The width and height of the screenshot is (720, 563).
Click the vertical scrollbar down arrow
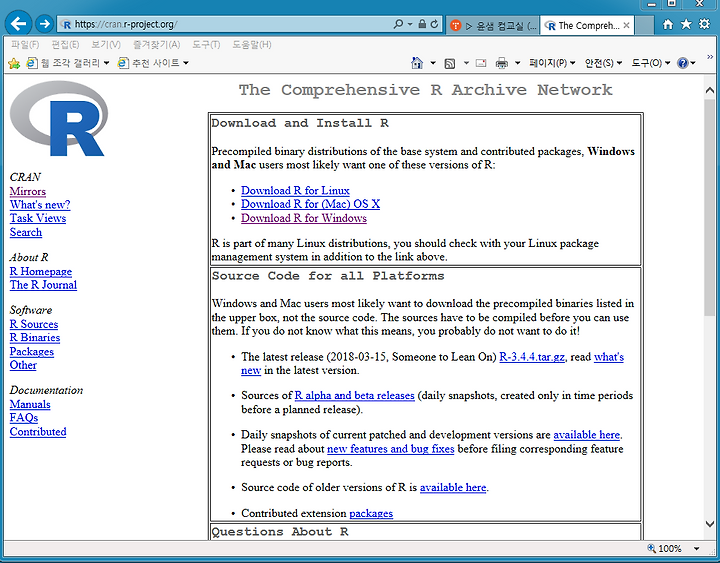tap(710, 524)
